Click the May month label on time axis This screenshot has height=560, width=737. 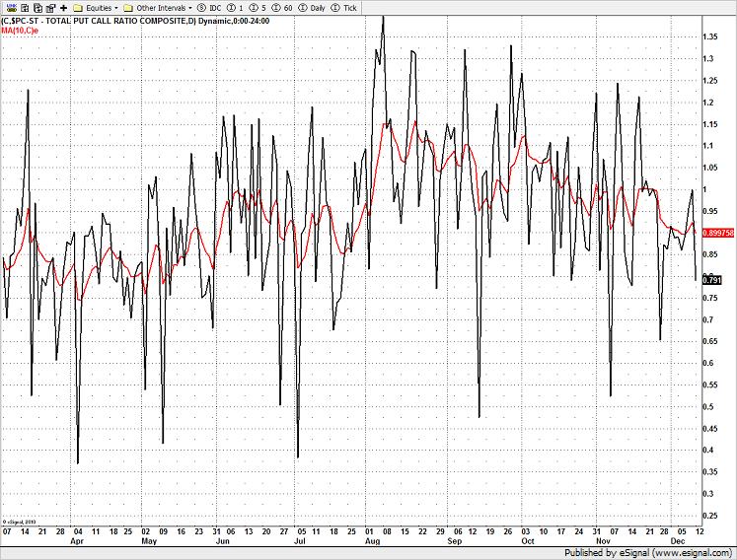point(149,541)
